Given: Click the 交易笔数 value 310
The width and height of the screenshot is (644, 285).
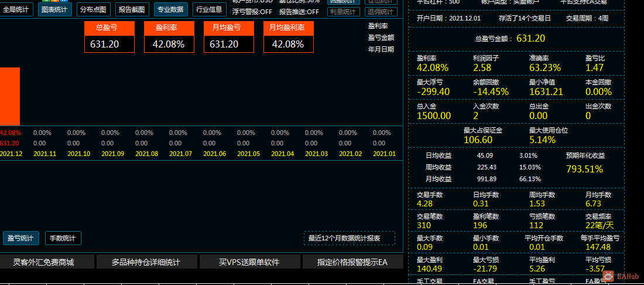Looking at the screenshot, I should 423,225.
